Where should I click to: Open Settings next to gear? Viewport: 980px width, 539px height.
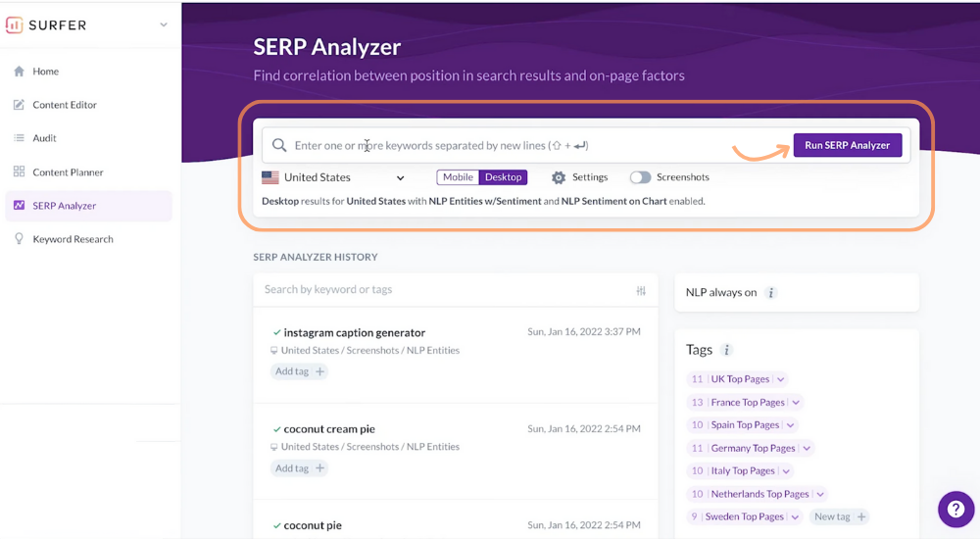(x=589, y=177)
